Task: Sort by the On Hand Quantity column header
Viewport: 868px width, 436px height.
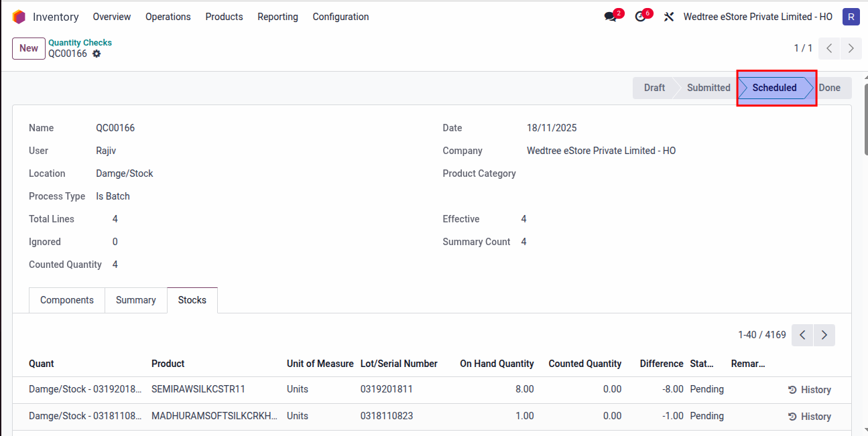Action: (x=497, y=364)
